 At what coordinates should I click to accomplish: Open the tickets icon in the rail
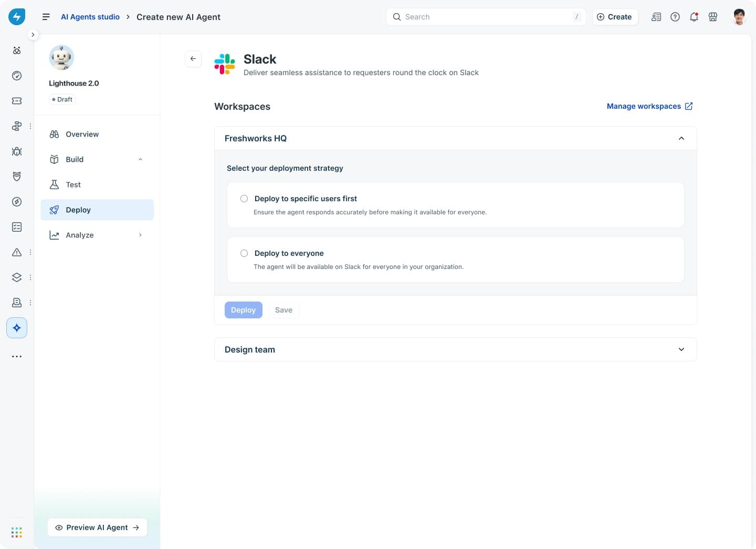[x=17, y=101]
